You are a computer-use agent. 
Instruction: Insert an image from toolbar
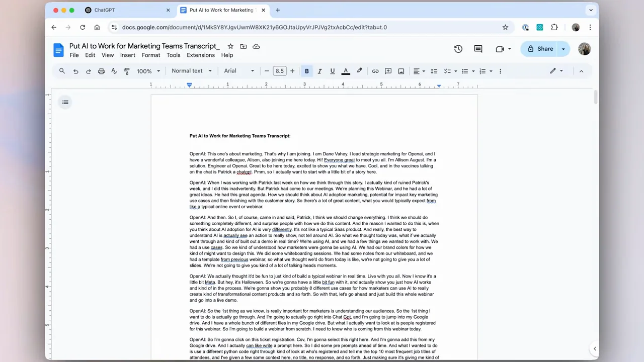click(x=401, y=71)
